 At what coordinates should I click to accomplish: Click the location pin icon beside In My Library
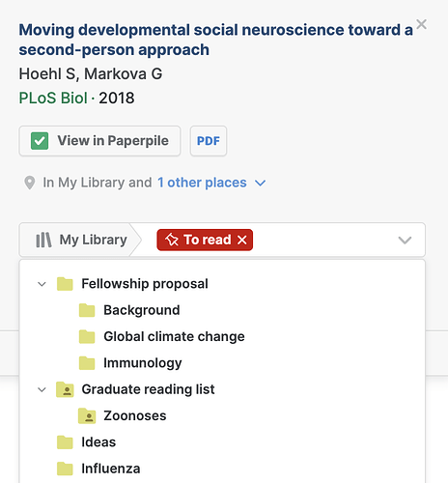[x=30, y=183]
